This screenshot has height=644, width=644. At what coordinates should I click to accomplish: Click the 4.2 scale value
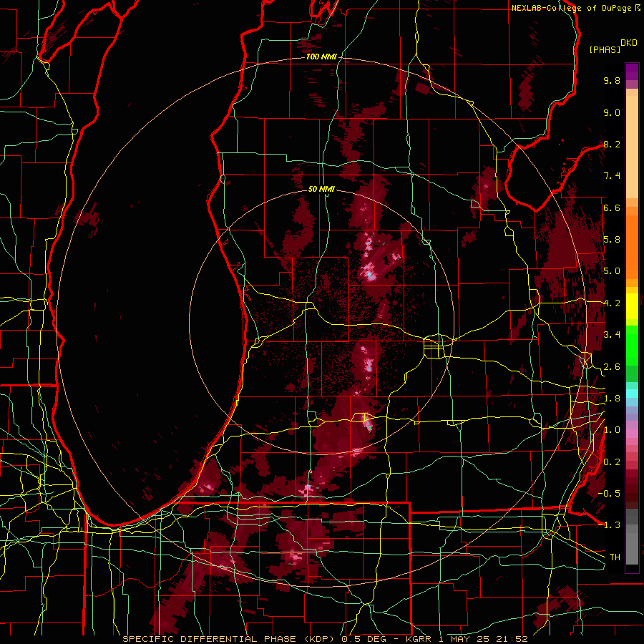coord(612,303)
